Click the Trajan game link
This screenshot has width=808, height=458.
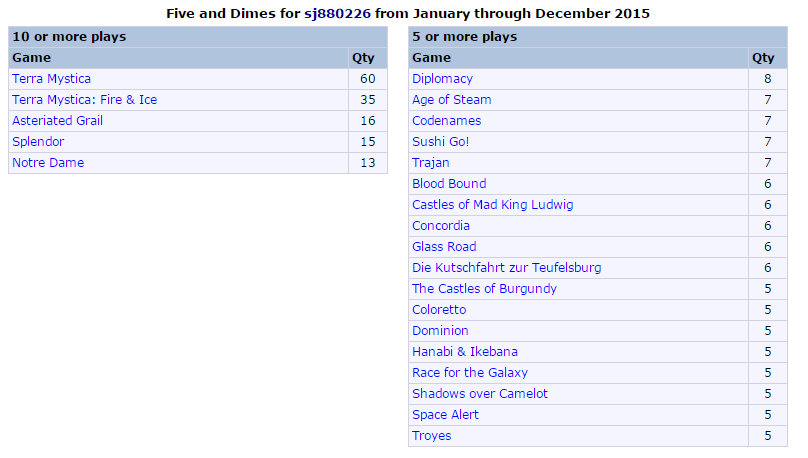tap(431, 163)
